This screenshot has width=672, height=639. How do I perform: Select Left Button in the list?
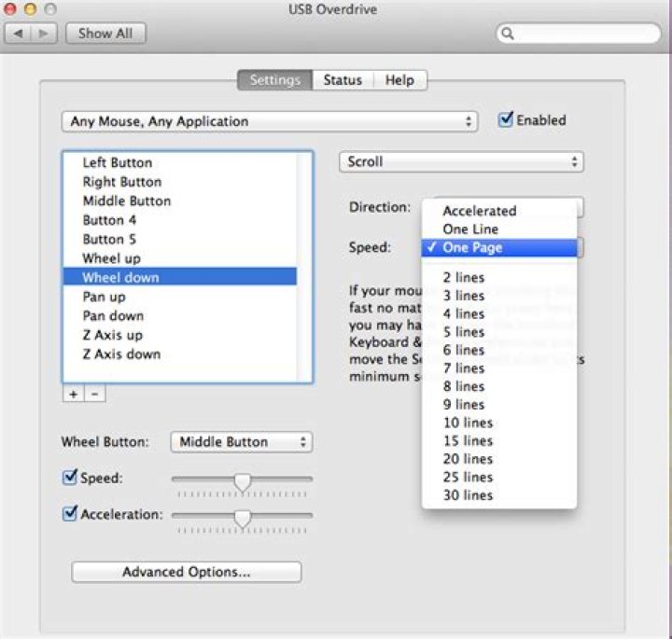[x=180, y=162]
